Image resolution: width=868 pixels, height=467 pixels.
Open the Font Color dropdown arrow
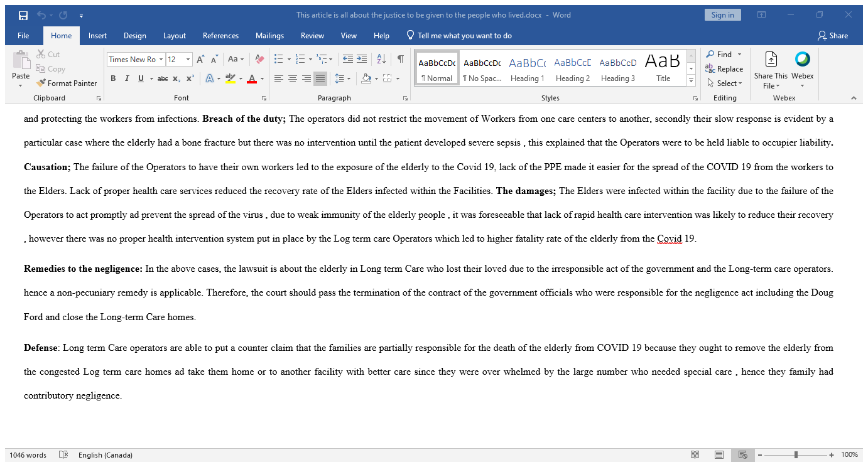point(261,79)
